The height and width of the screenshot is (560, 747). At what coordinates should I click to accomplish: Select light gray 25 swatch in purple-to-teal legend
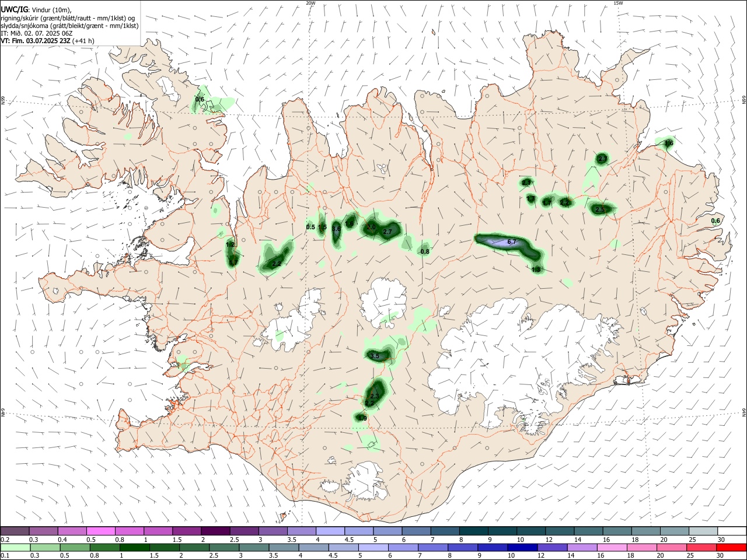pos(703,531)
